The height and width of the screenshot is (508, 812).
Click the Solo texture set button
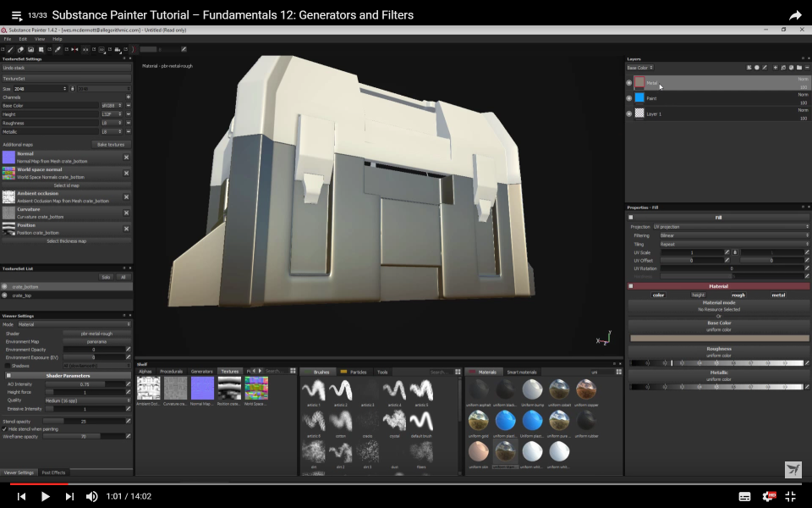click(x=106, y=278)
